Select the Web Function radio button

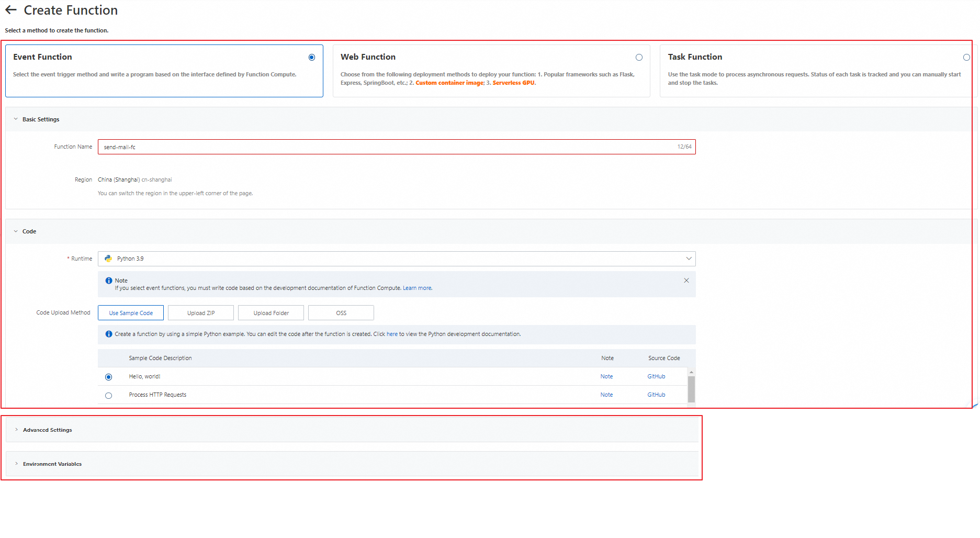click(639, 57)
